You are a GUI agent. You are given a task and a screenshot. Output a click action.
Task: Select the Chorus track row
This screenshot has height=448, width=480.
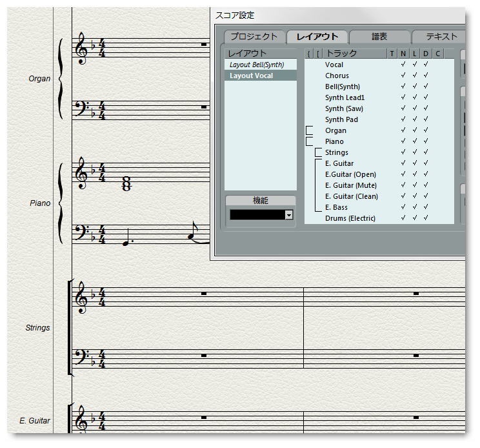[x=379, y=76]
